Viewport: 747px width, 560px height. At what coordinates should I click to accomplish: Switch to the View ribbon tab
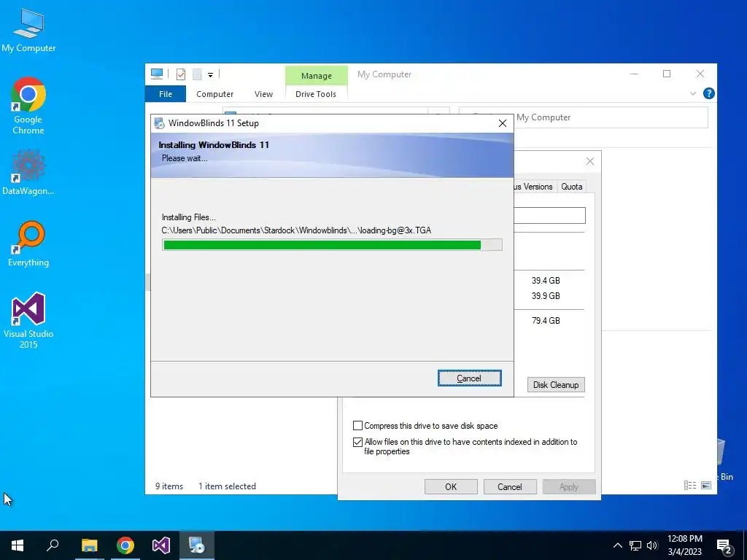[263, 94]
